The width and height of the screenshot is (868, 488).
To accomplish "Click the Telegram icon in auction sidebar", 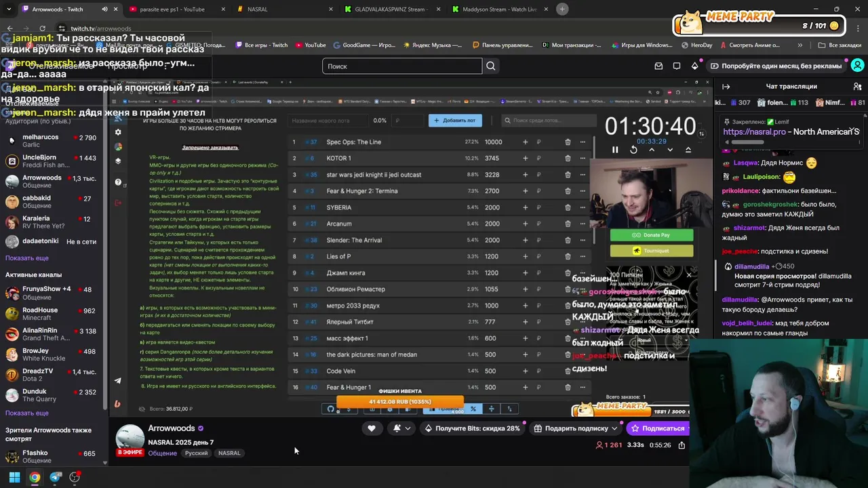I will (118, 381).
